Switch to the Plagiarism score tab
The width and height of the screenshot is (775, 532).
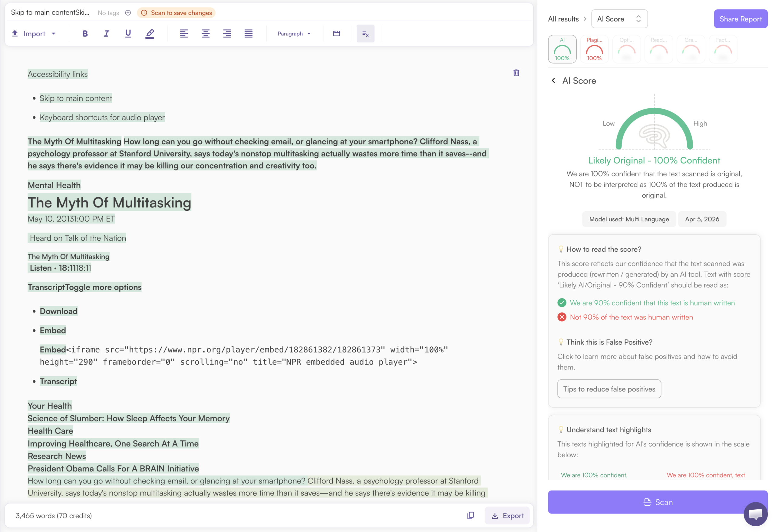coord(594,49)
